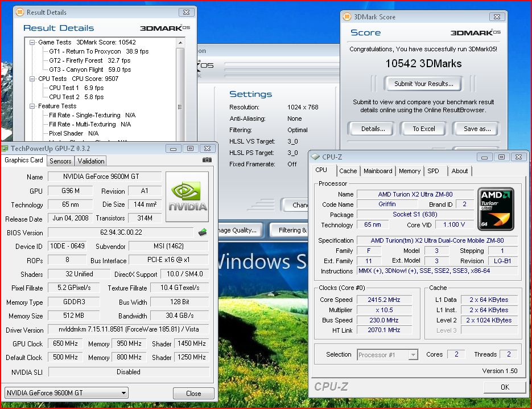Open the Cache tab in CPU-Z
The height and width of the screenshot is (409, 532).
click(x=348, y=171)
